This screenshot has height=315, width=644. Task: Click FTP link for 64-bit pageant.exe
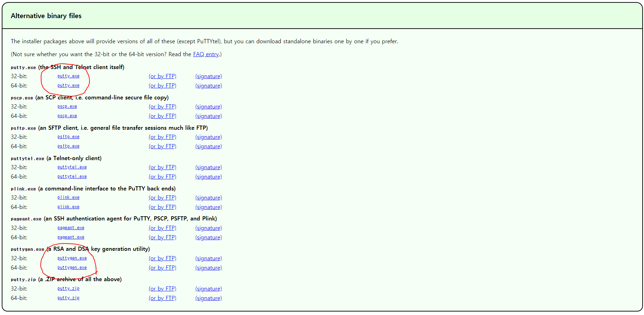click(x=162, y=238)
